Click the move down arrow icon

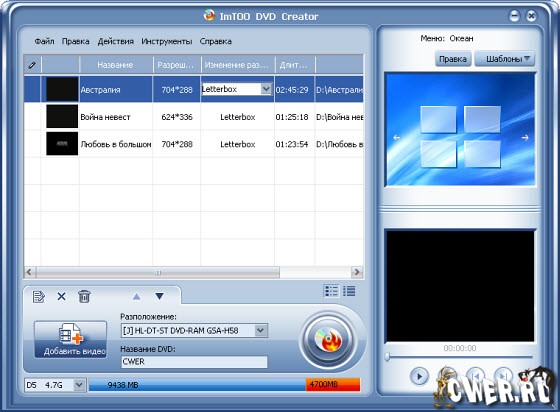pyautogui.click(x=159, y=296)
